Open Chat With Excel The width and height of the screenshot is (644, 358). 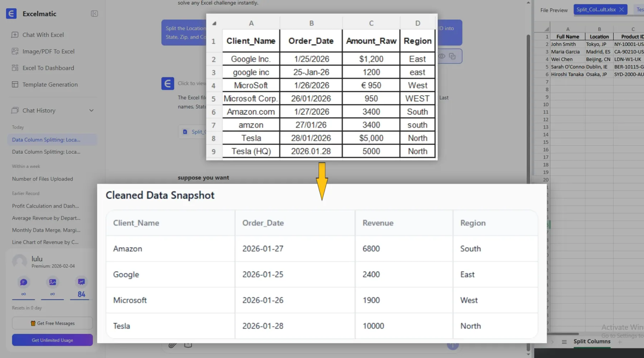43,35
